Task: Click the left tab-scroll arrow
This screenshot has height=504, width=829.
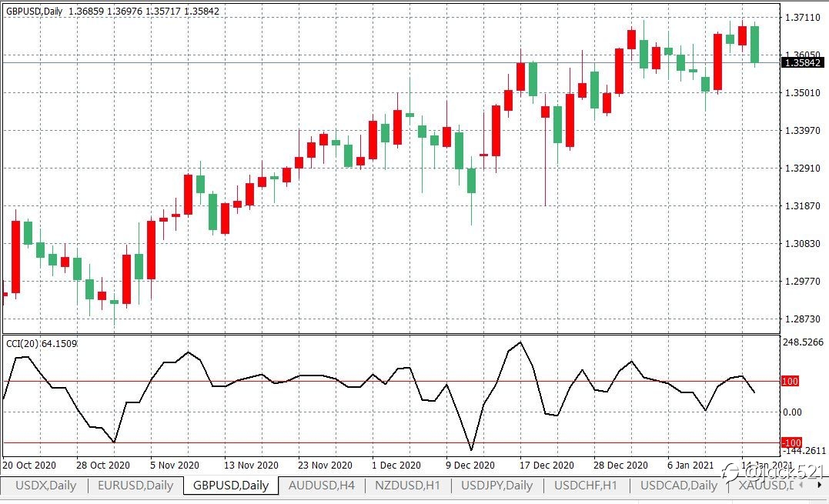Action: (802, 485)
